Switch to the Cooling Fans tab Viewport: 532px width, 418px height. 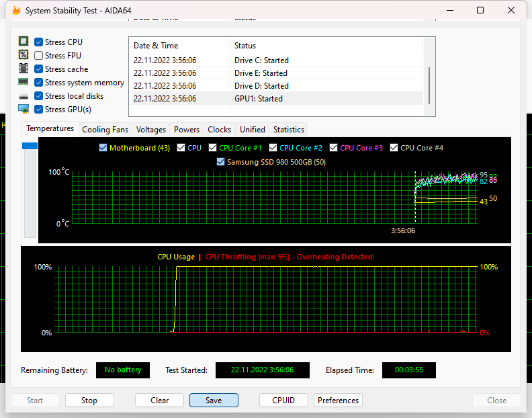pos(105,130)
